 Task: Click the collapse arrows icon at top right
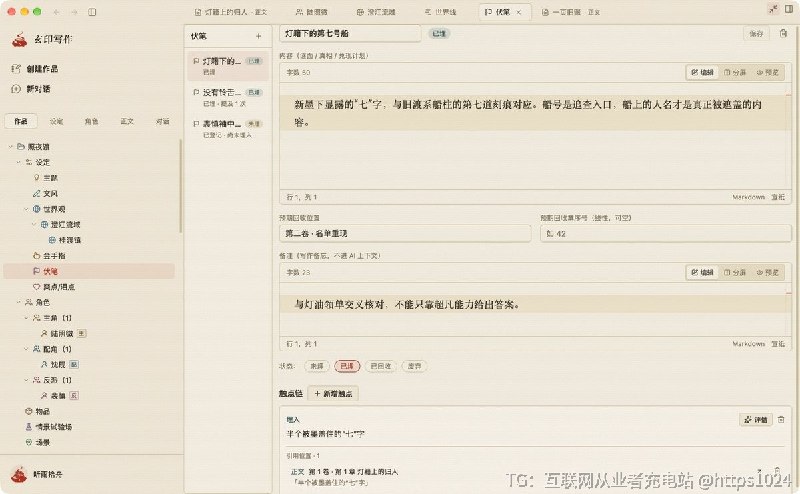point(773,9)
